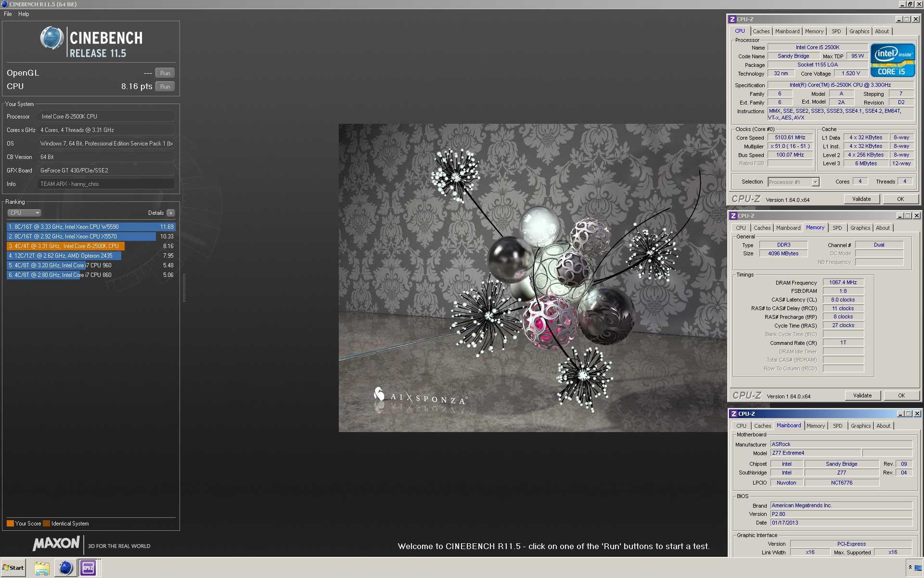Select the Xeon X5570 ranking row
Screen dimensions: 924x578
(91, 236)
